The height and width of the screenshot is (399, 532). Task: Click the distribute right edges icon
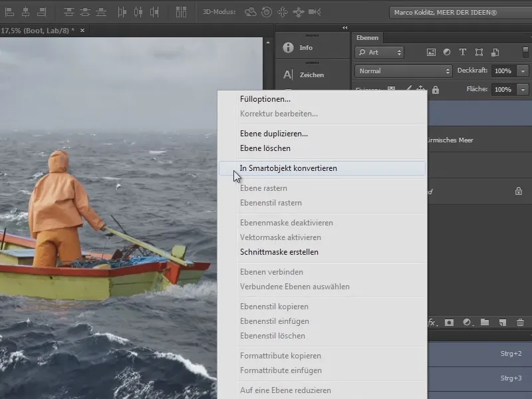coord(154,12)
